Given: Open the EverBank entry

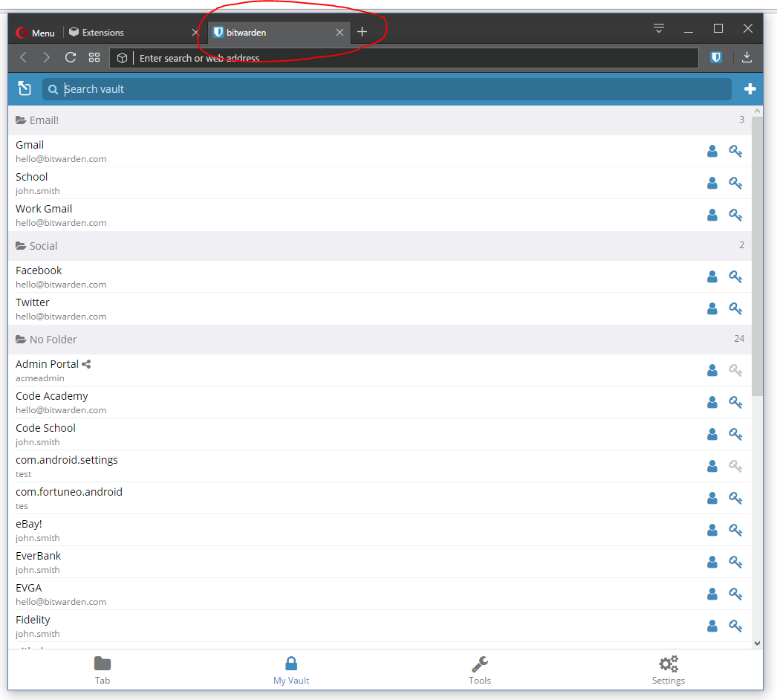Looking at the screenshot, I should point(357,563).
